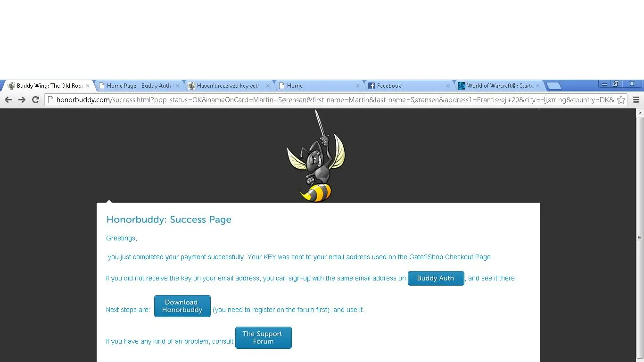Click the Next steps are: text
This screenshot has width=644, height=362.
point(128,310)
